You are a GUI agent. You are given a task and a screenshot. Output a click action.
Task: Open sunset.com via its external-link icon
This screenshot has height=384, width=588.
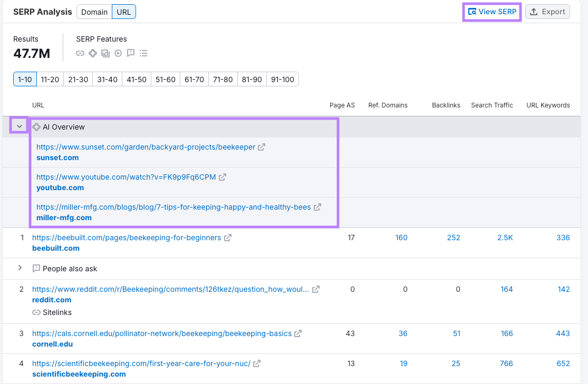tap(262, 147)
